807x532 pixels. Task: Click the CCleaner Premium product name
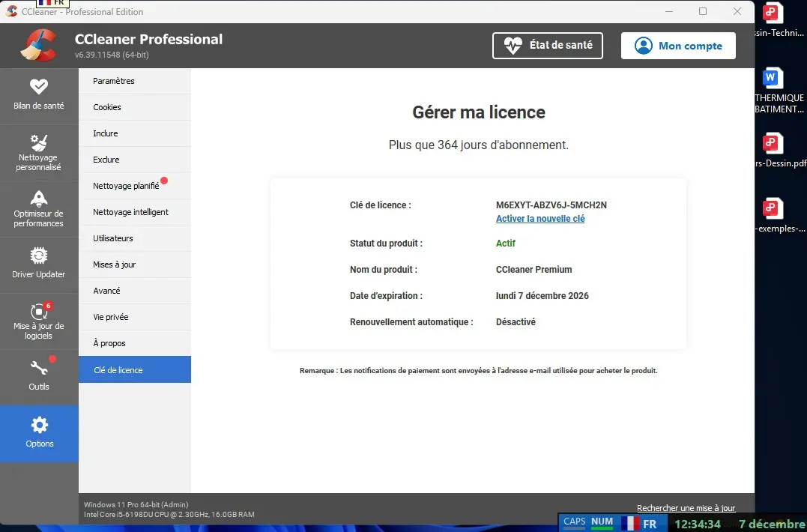(534, 269)
